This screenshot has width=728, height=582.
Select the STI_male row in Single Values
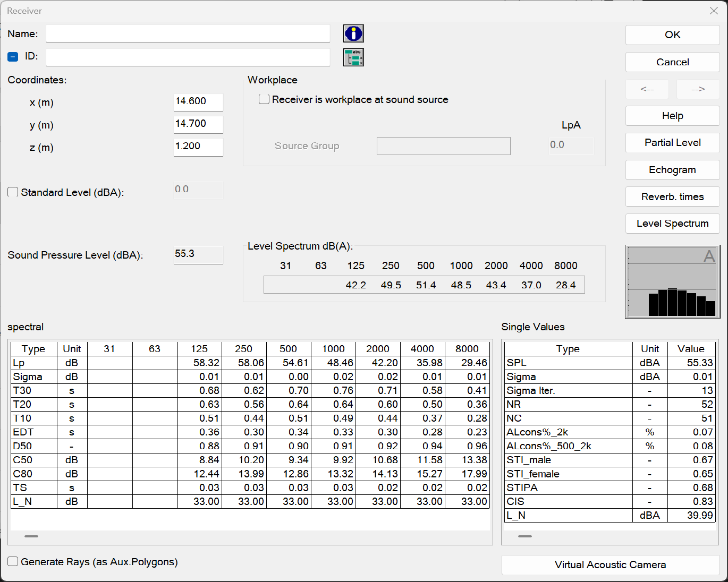pos(610,460)
